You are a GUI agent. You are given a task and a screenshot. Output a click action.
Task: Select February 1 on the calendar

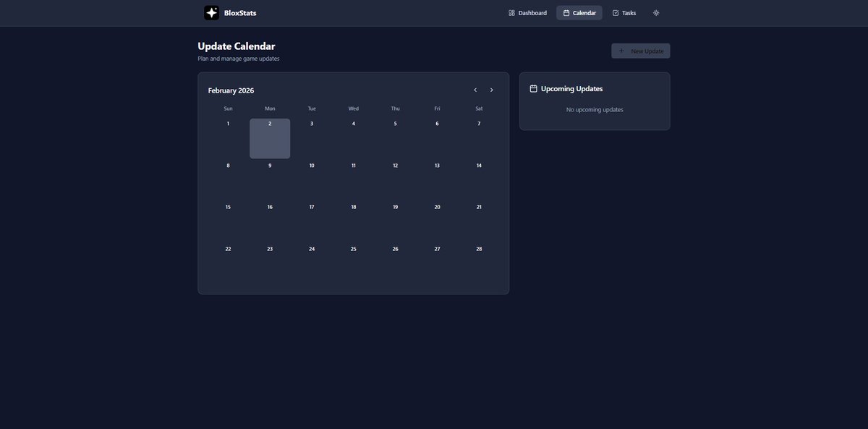(228, 139)
